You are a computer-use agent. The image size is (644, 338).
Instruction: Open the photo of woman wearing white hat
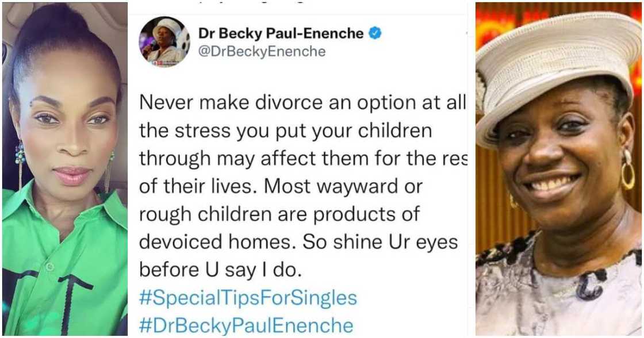pos(558,169)
